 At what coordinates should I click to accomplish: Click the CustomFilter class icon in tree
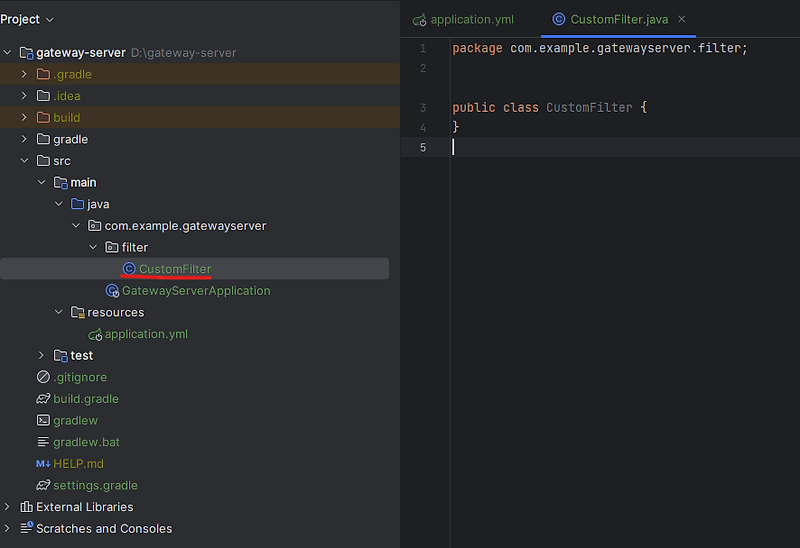tap(128, 269)
